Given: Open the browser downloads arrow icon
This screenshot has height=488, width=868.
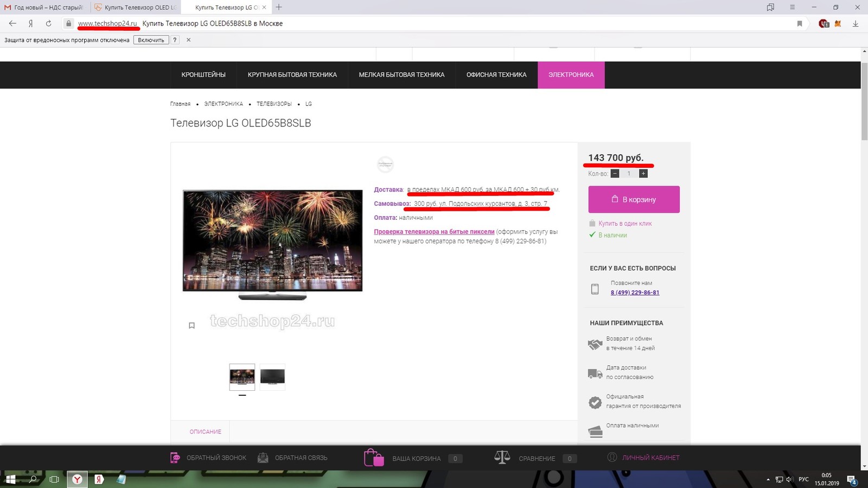Looking at the screenshot, I should (856, 23).
